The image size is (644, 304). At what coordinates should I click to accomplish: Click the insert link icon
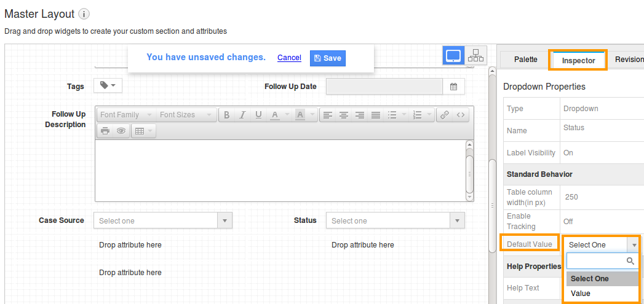coord(444,115)
